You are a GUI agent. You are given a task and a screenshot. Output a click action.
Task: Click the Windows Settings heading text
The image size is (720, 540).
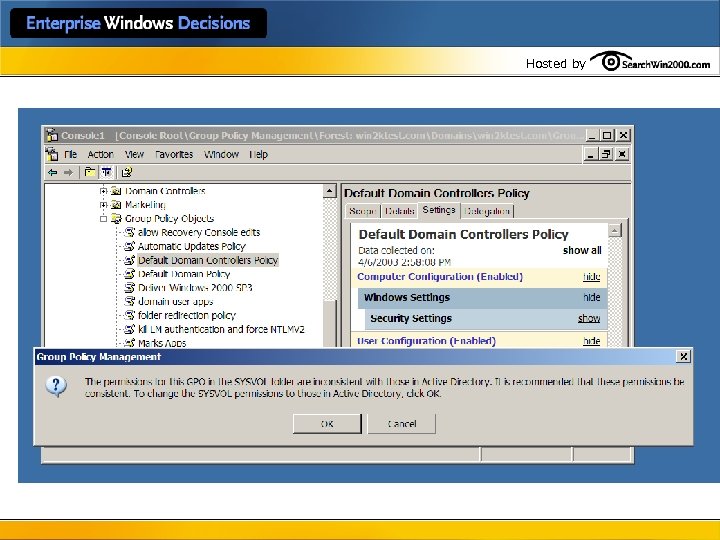pos(406,297)
